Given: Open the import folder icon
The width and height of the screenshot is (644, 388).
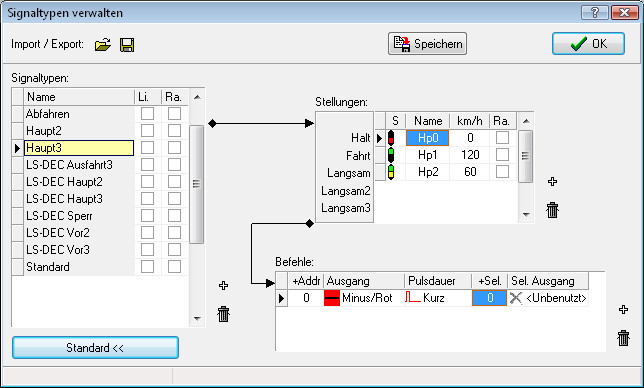Looking at the screenshot, I should pos(103,44).
